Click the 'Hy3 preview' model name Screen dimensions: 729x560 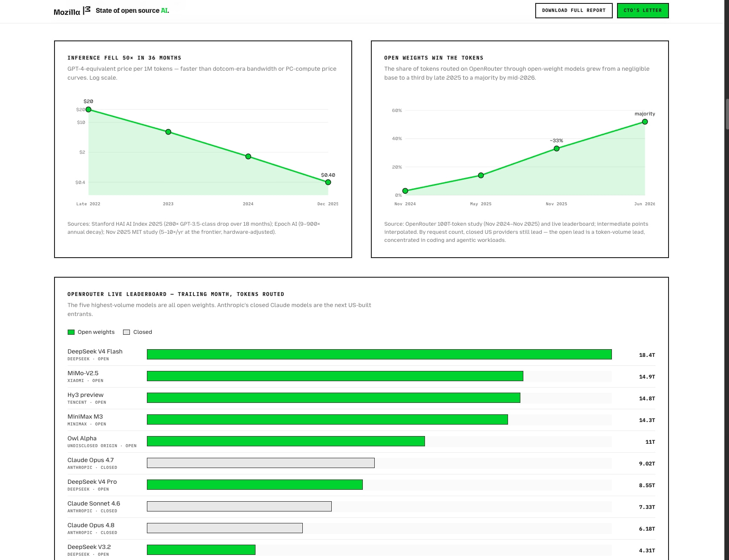(x=86, y=395)
